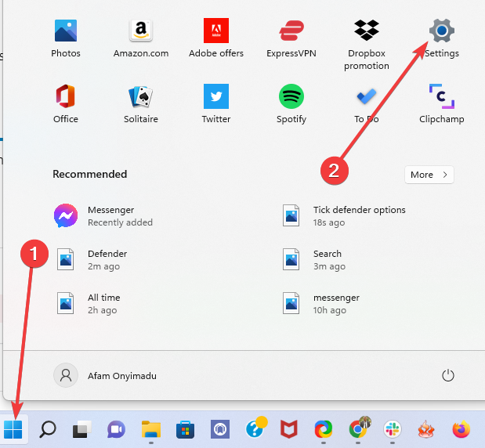Open the All time recent file

click(x=89, y=304)
